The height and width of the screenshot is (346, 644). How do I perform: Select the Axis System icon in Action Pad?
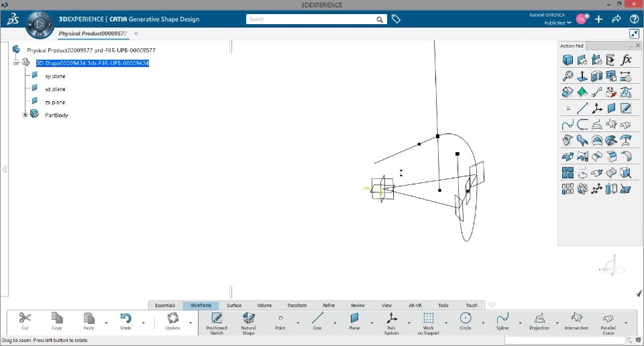click(x=597, y=109)
